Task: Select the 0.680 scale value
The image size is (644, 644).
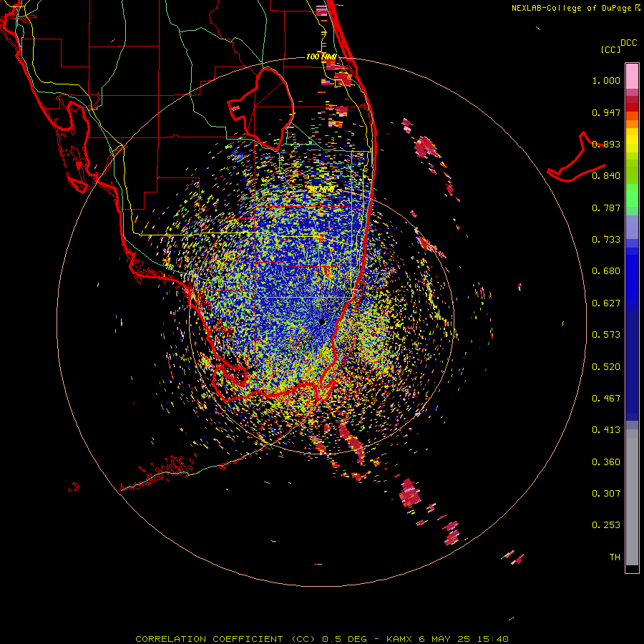Action: [x=606, y=271]
